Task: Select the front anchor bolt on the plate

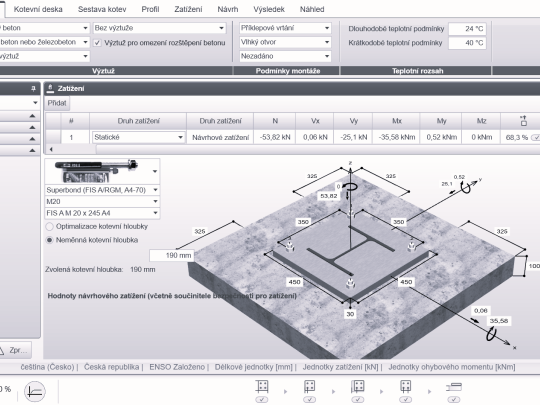Action: tap(350, 283)
